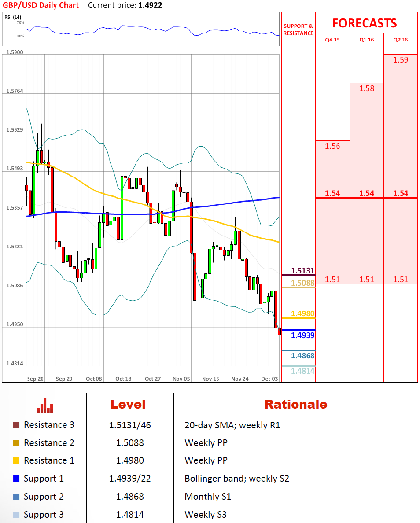Click the Support 1 blue swatch

pyautogui.click(x=16, y=479)
